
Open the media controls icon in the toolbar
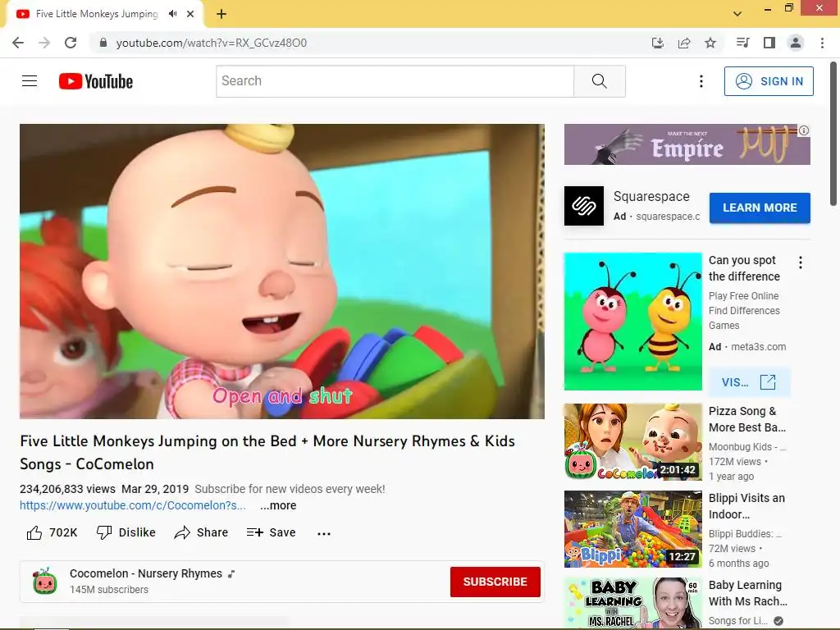point(742,43)
